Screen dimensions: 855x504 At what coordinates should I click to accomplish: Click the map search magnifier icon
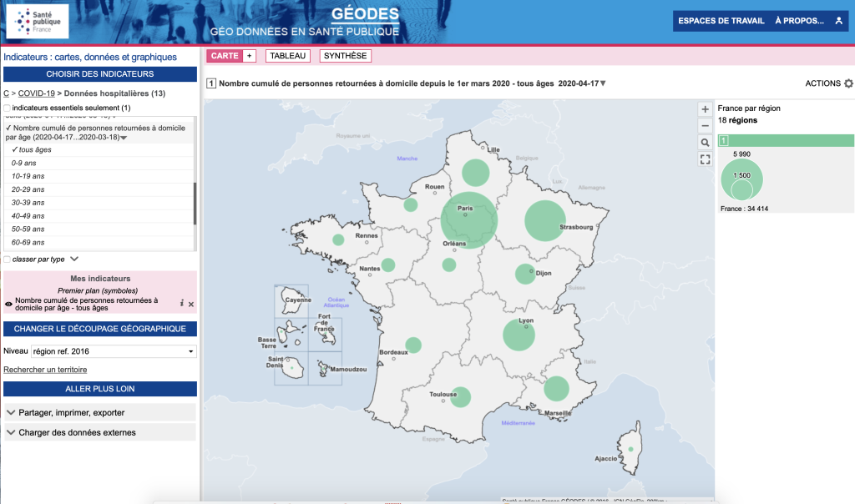pyautogui.click(x=706, y=143)
